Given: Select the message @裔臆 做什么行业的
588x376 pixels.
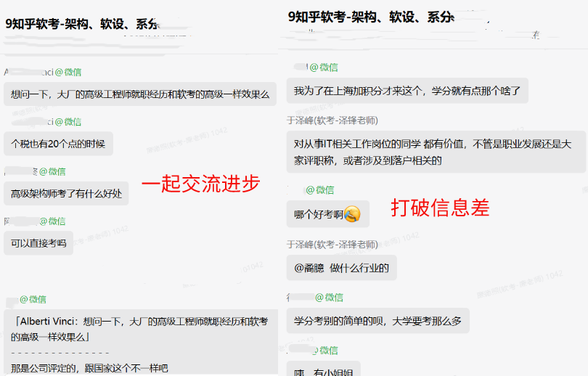Looking at the screenshot, I should [x=341, y=268].
